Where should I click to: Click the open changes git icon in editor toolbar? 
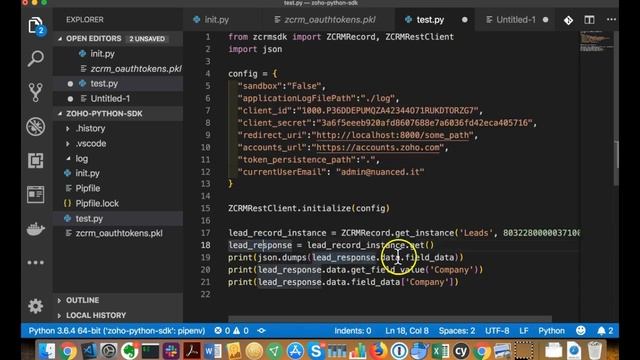(x=568, y=20)
